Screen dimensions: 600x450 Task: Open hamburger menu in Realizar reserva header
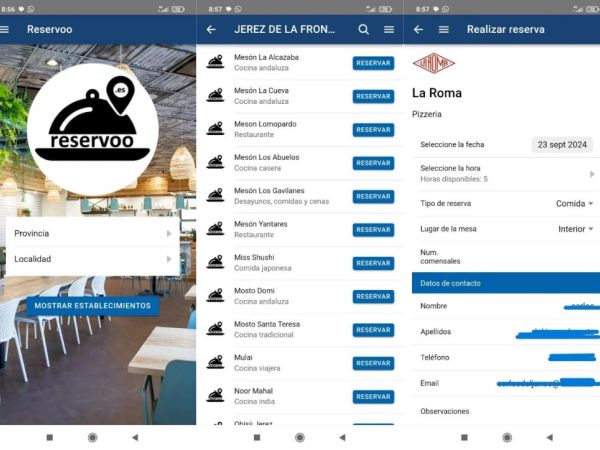click(443, 29)
